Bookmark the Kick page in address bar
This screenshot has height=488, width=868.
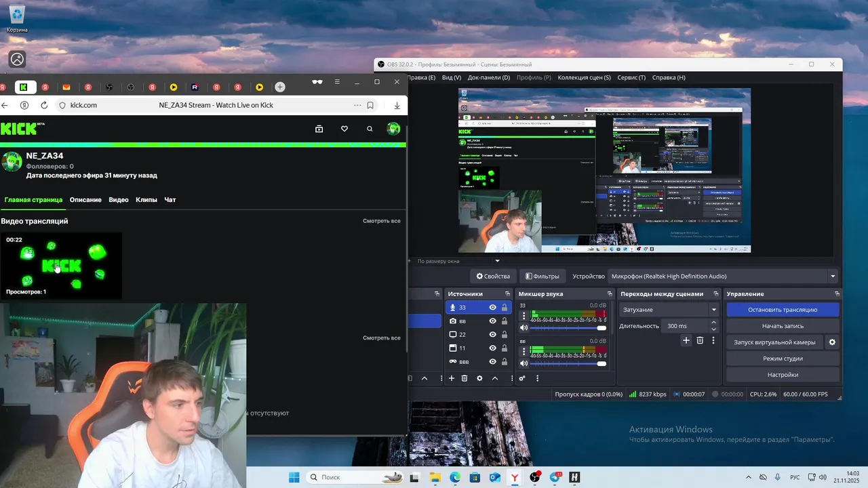(x=370, y=105)
